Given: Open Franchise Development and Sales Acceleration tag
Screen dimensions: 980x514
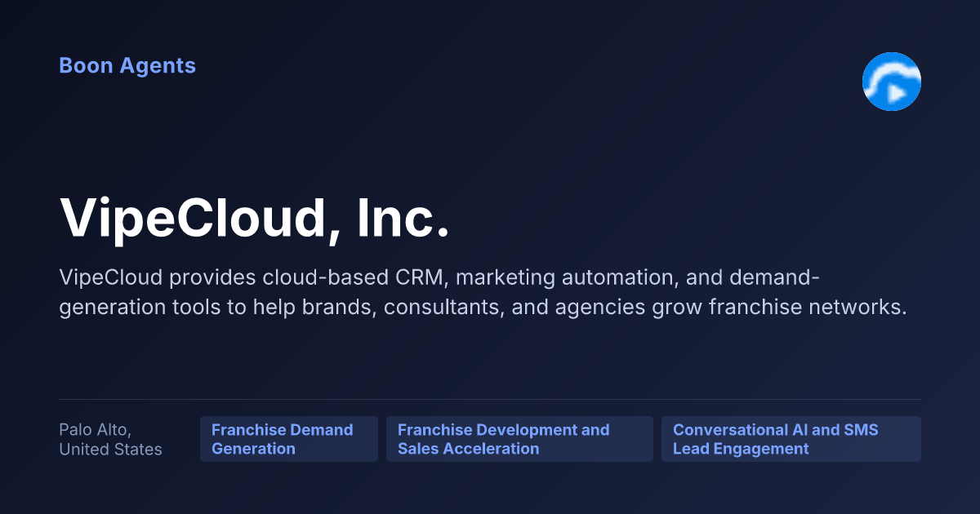Looking at the screenshot, I should coord(519,439).
